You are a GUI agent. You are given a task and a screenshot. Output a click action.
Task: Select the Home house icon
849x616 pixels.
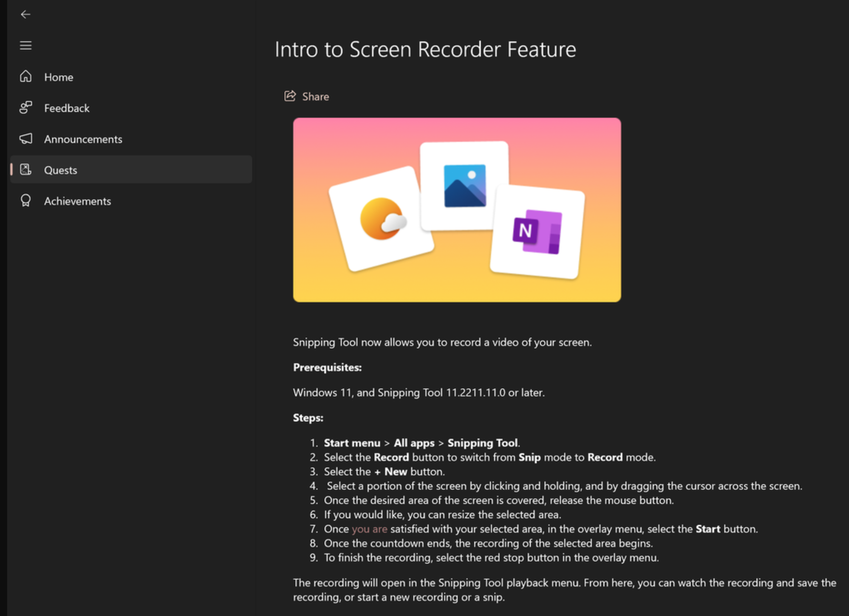tap(25, 77)
